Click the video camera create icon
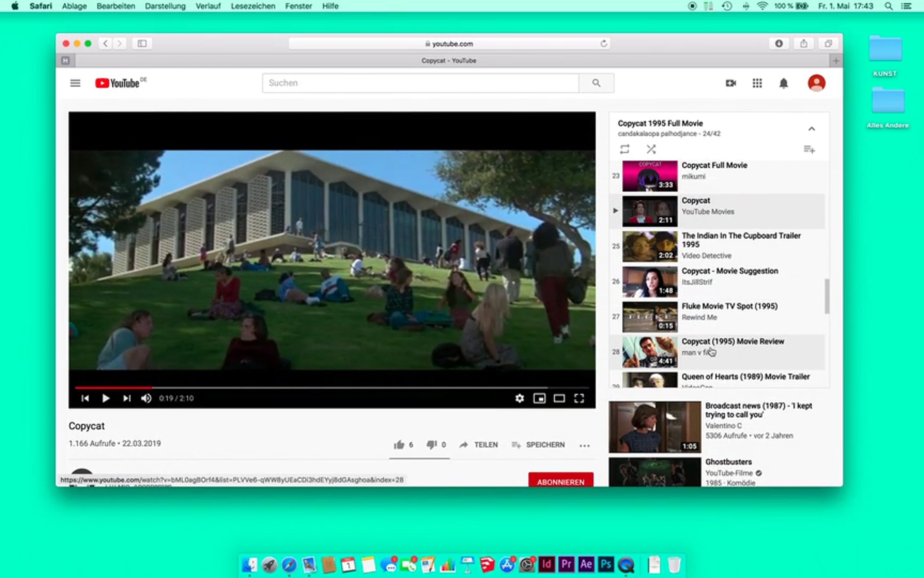 (x=730, y=83)
